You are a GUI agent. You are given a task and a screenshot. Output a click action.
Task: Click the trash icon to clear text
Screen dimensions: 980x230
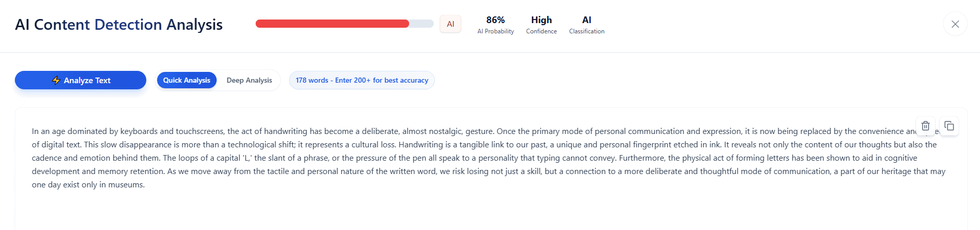coord(925,126)
